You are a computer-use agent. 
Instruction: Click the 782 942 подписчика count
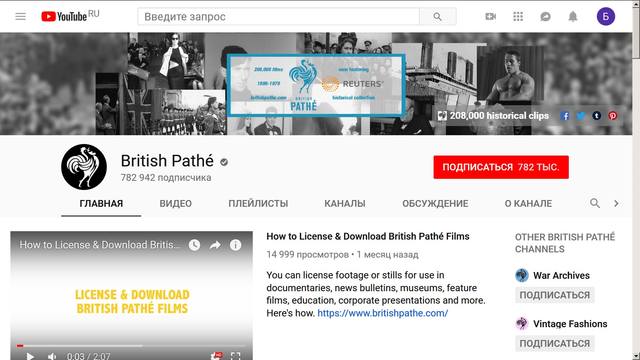tap(166, 178)
